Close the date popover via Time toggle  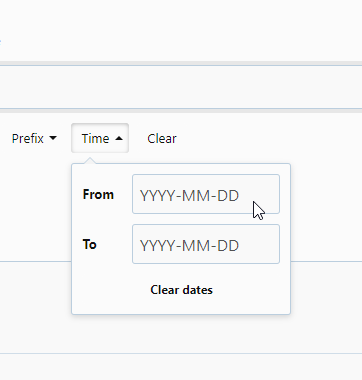click(100, 138)
